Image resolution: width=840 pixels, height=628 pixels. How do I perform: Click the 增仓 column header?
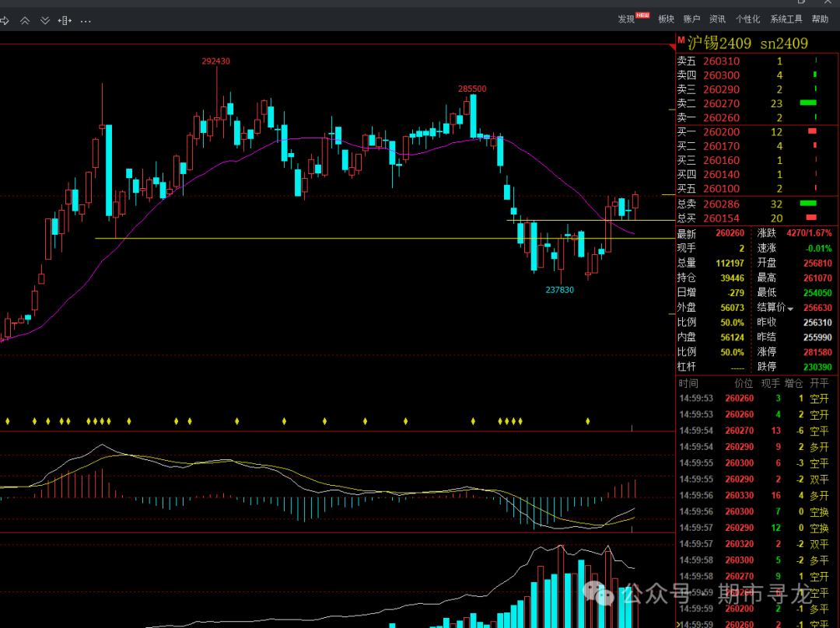click(x=794, y=383)
